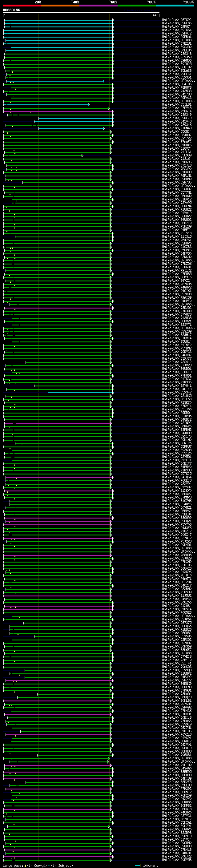197x868 pixels.
Task: Open hit label UniRef100_C5CNI4
Action: (x=177, y=132)
